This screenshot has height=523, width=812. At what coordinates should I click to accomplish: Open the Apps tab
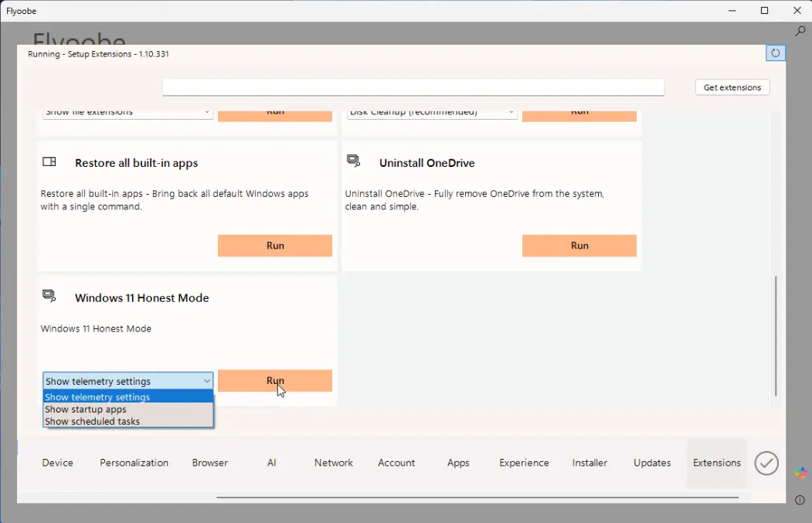[458, 463]
